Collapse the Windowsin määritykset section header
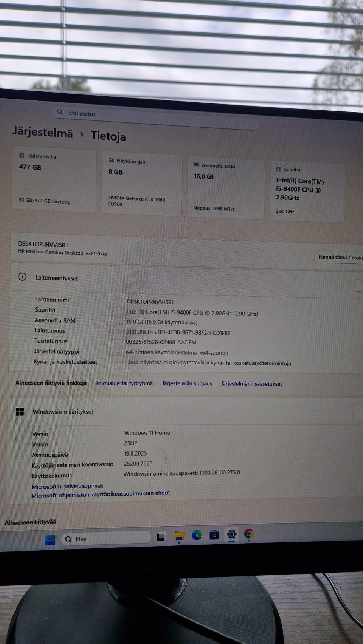 (185, 412)
